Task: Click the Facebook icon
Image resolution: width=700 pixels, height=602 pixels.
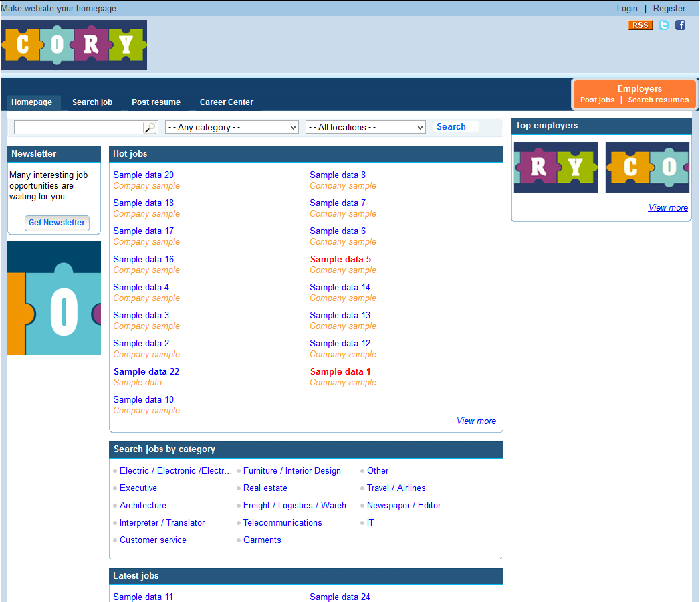Action: point(680,25)
